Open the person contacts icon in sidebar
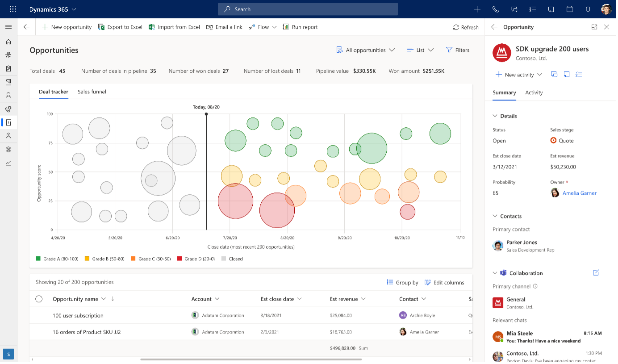618x364 pixels. click(8, 96)
